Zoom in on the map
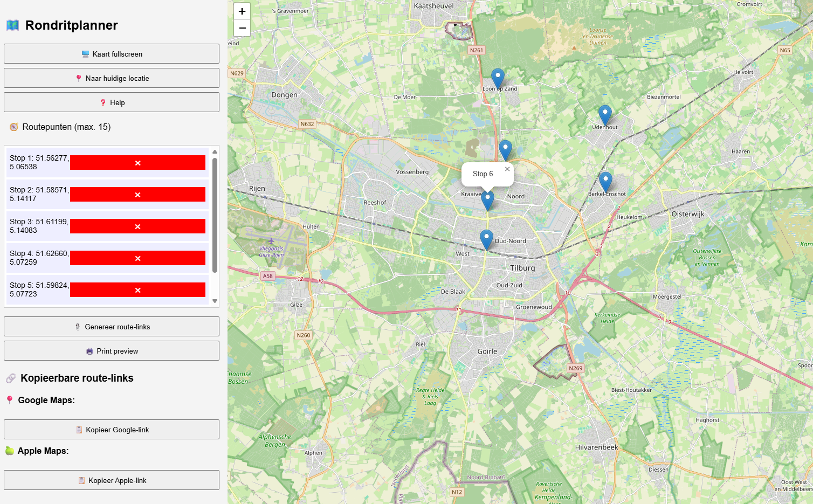This screenshot has width=813, height=504. (x=242, y=11)
